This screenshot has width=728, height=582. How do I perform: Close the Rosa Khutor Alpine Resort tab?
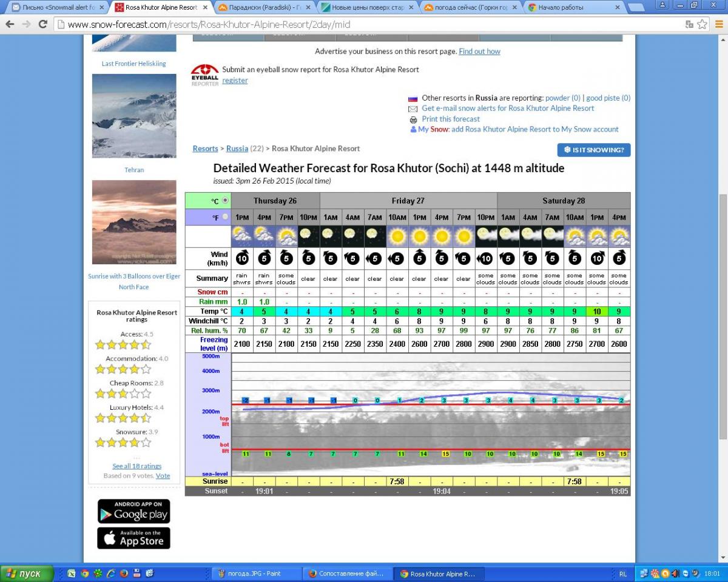coord(205,7)
